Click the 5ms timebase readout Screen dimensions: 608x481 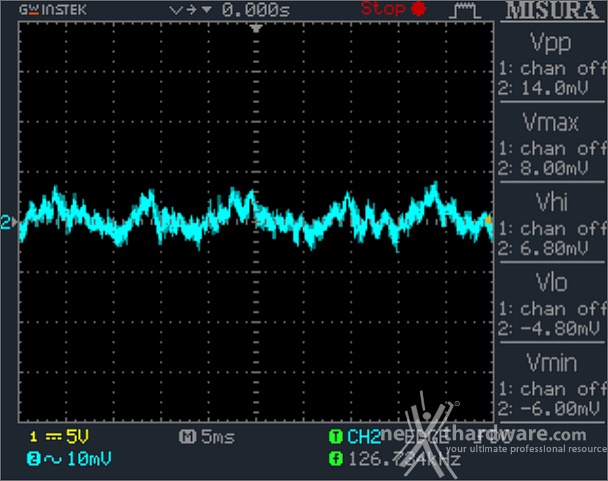tap(218, 437)
